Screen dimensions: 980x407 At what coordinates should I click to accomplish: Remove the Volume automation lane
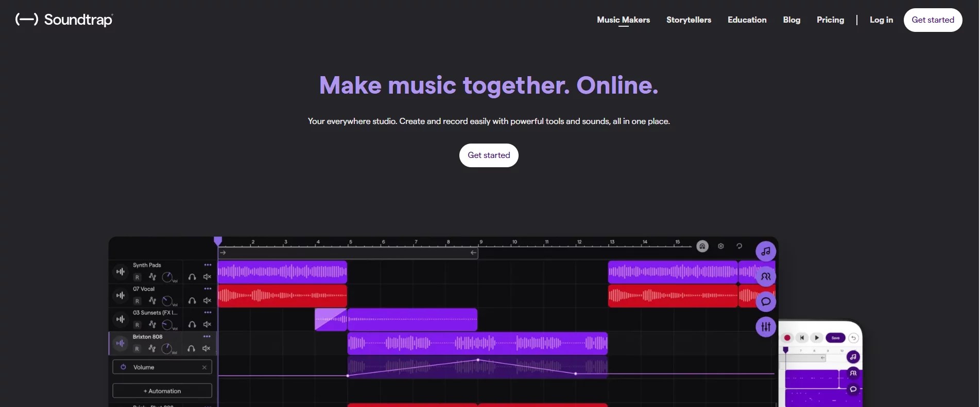coord(204,367)
